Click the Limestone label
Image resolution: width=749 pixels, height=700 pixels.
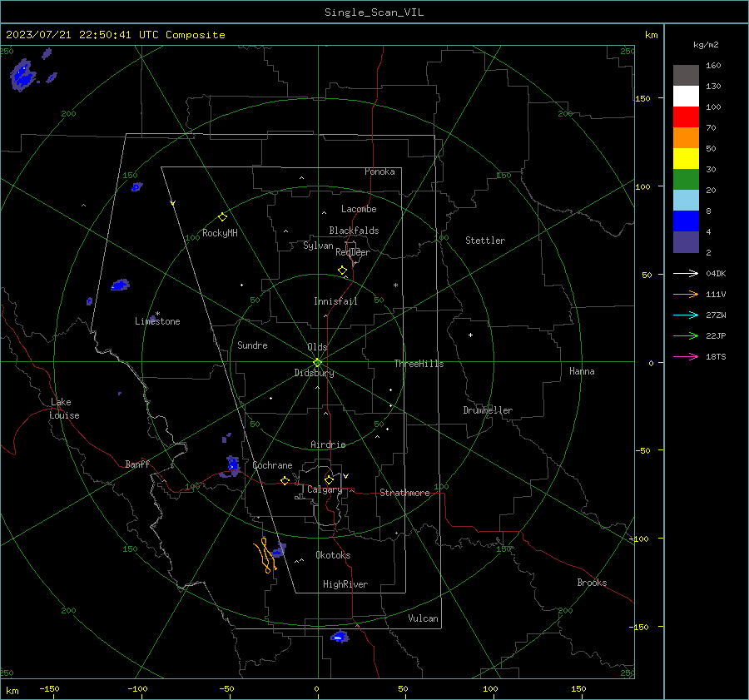tap(157, 321)
